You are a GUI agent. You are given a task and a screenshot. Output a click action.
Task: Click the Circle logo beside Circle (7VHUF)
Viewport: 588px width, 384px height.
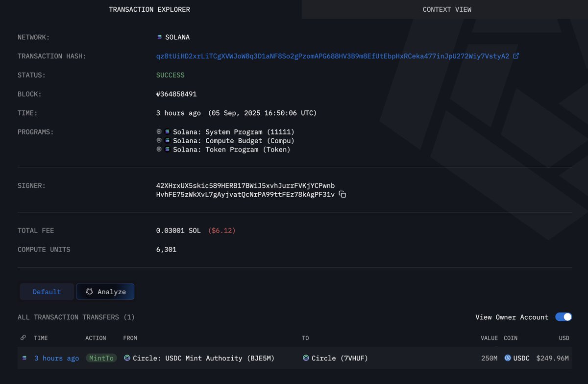(x=306, y=358)
